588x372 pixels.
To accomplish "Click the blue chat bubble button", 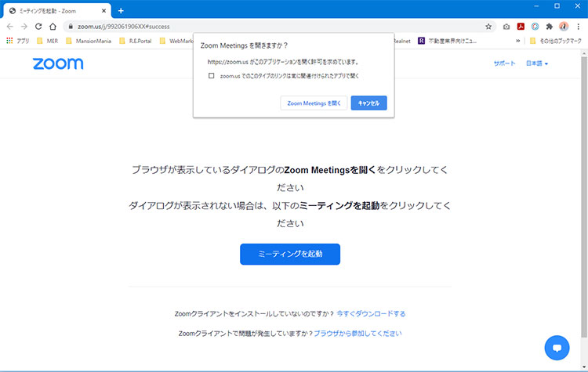I will click(x=557, y=348).
